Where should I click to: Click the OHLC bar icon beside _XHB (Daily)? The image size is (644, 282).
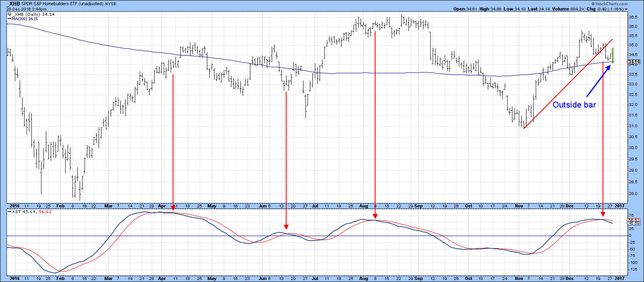[x=10, y=15]
